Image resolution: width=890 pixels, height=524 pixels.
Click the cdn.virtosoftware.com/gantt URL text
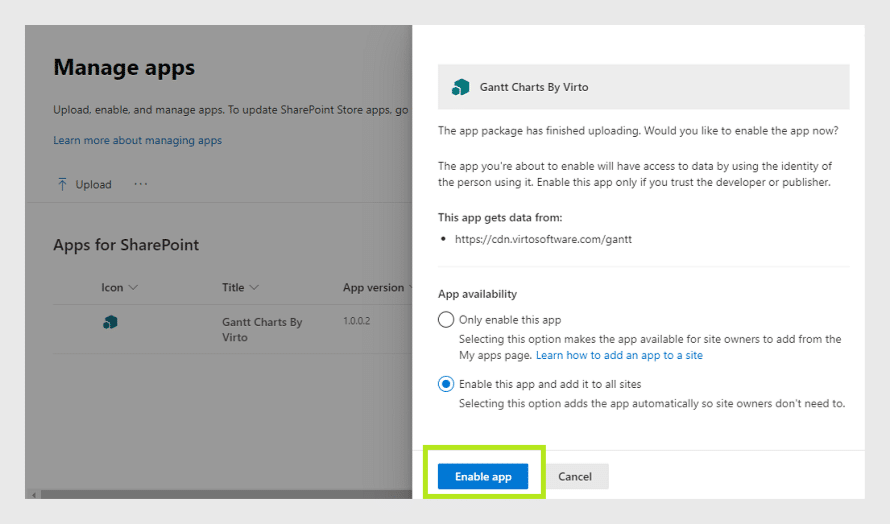pos(543,239)
